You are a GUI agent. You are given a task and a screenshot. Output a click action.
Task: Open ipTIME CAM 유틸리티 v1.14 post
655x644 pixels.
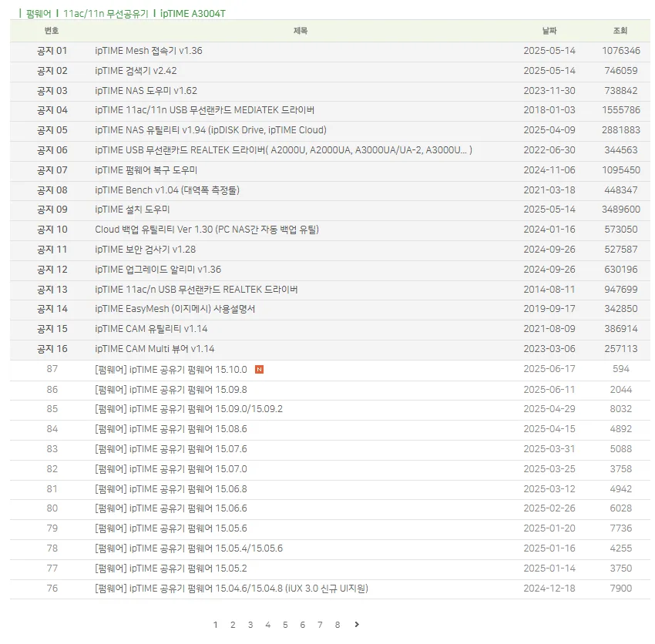[151, 329]
